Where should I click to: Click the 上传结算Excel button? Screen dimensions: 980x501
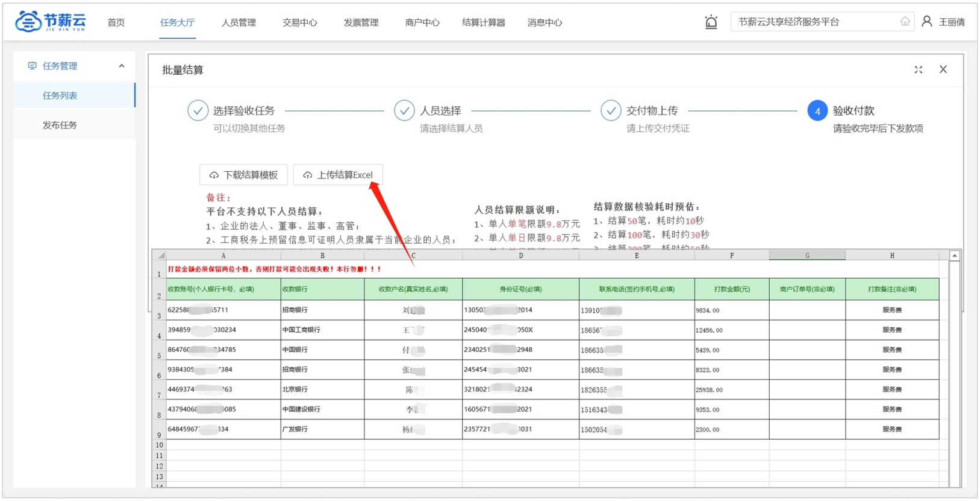(x=338, y=175)
